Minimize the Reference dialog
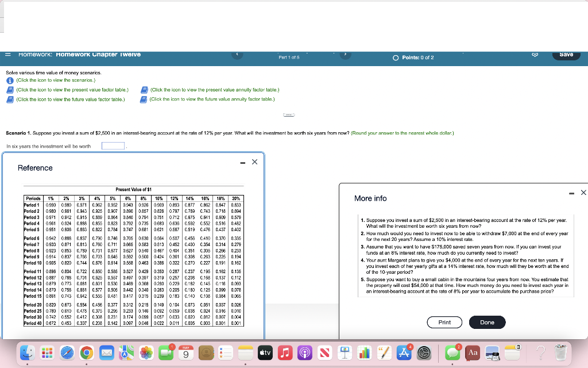Screen dimensions: 588x368 coord(243,163)
